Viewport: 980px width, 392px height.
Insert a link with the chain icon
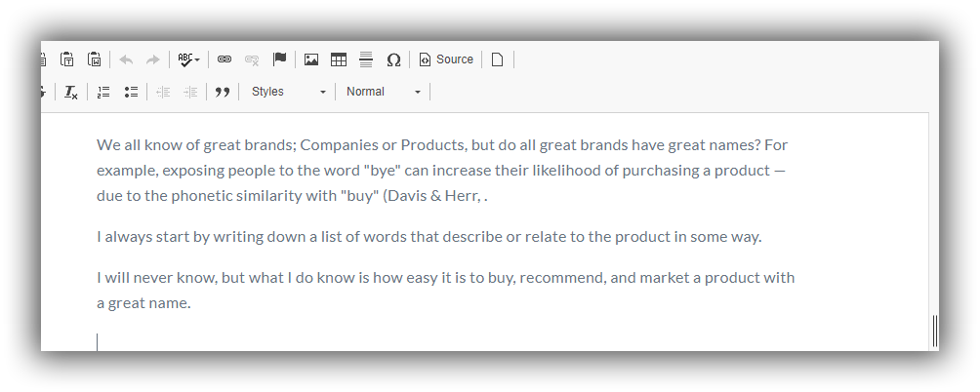coord(225,59)
